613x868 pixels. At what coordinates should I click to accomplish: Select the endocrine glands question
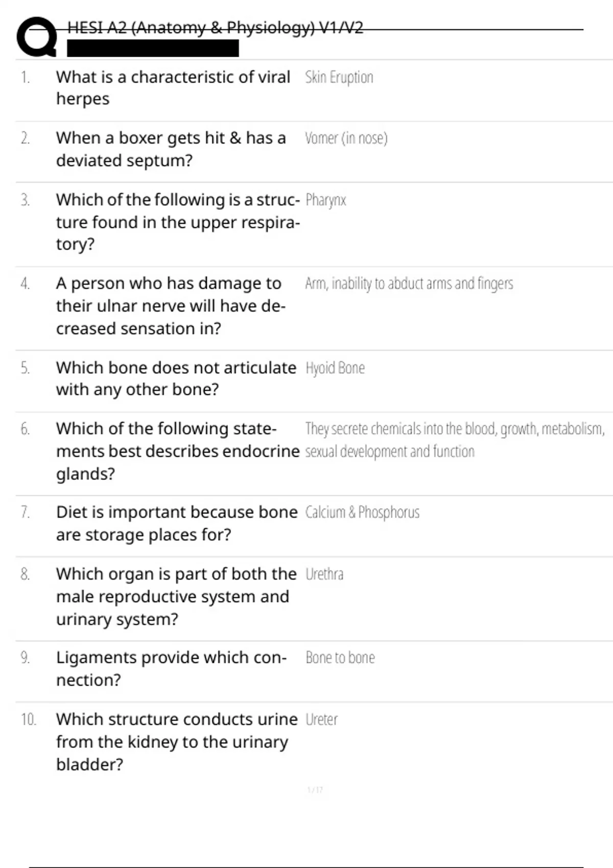[177, 451]
